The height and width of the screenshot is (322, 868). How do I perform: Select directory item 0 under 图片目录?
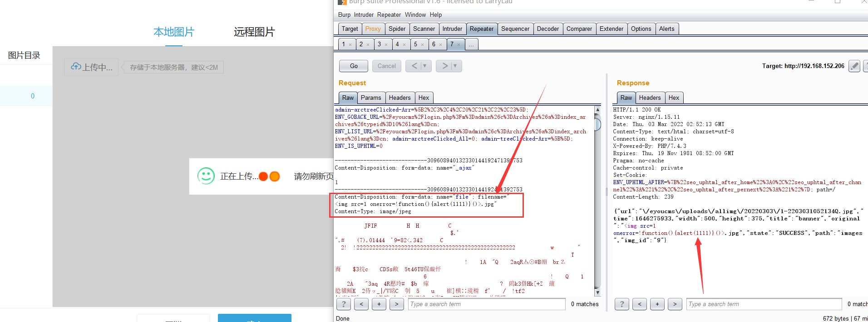pos(26,96)
